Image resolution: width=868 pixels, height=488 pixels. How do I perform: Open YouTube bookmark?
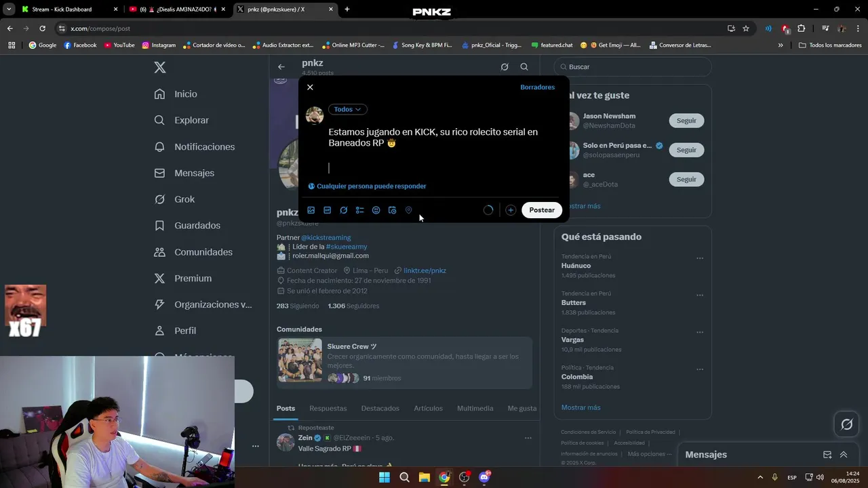(x=119, y=45)
